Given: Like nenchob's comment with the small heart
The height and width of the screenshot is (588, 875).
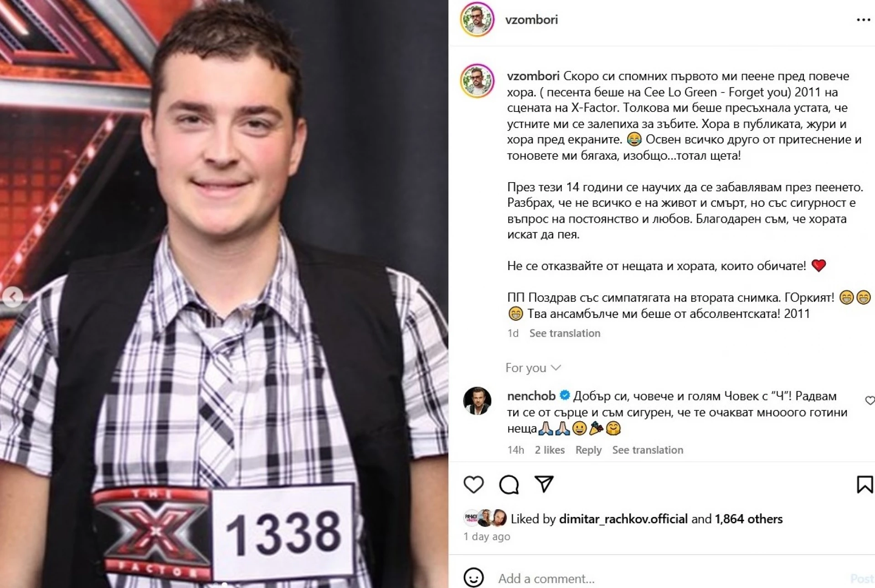Looking at the screenshot, I should point(870,400).
